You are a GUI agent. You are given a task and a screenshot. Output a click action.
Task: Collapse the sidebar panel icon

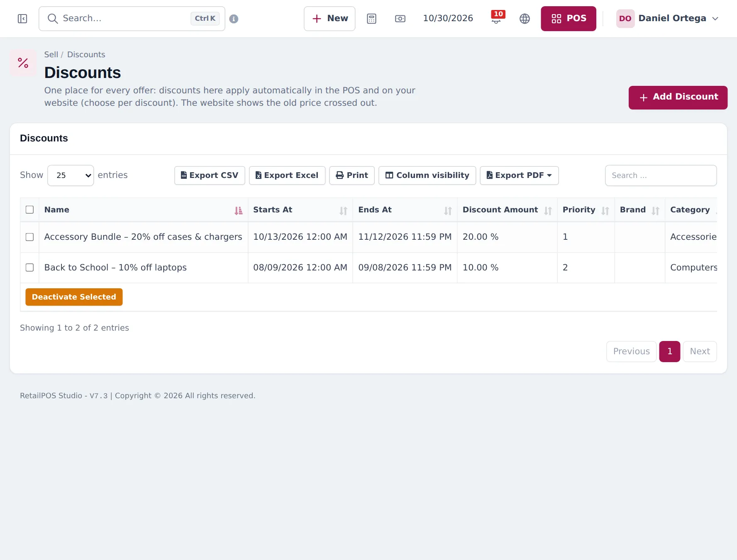pos(22,19)
